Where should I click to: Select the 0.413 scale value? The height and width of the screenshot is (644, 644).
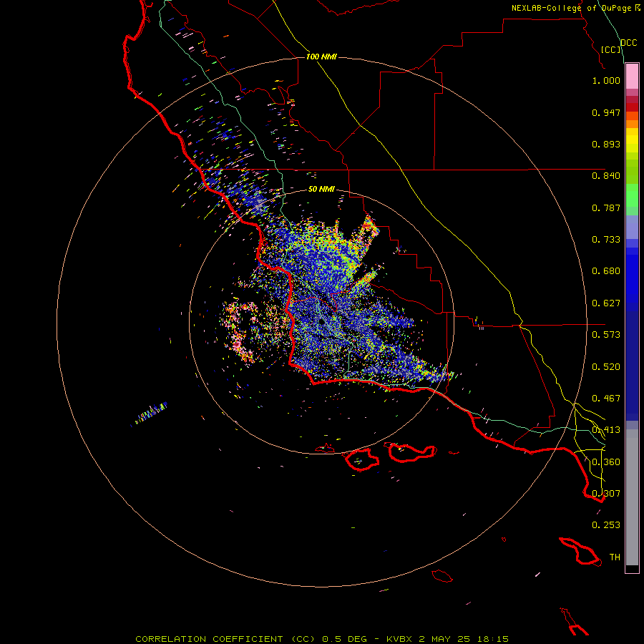(606, 430)
